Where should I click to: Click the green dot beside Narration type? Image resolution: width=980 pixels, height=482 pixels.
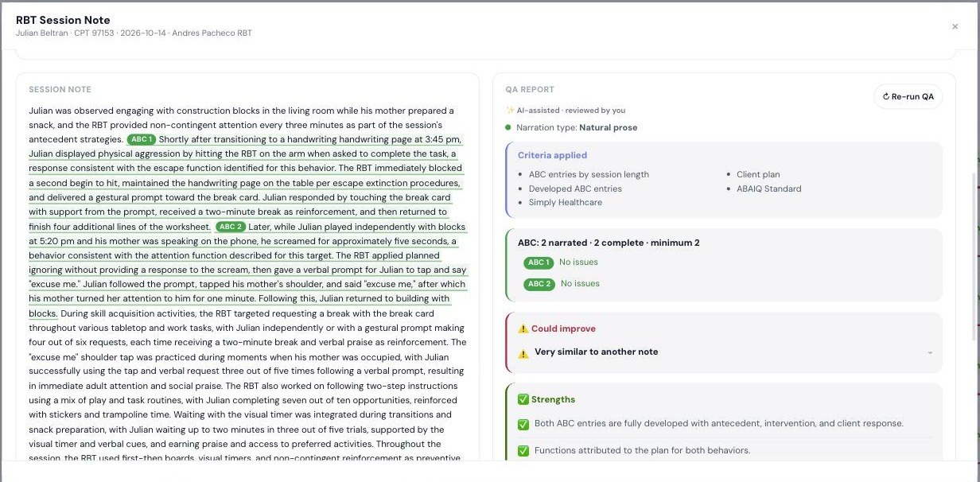coord(508,127)
